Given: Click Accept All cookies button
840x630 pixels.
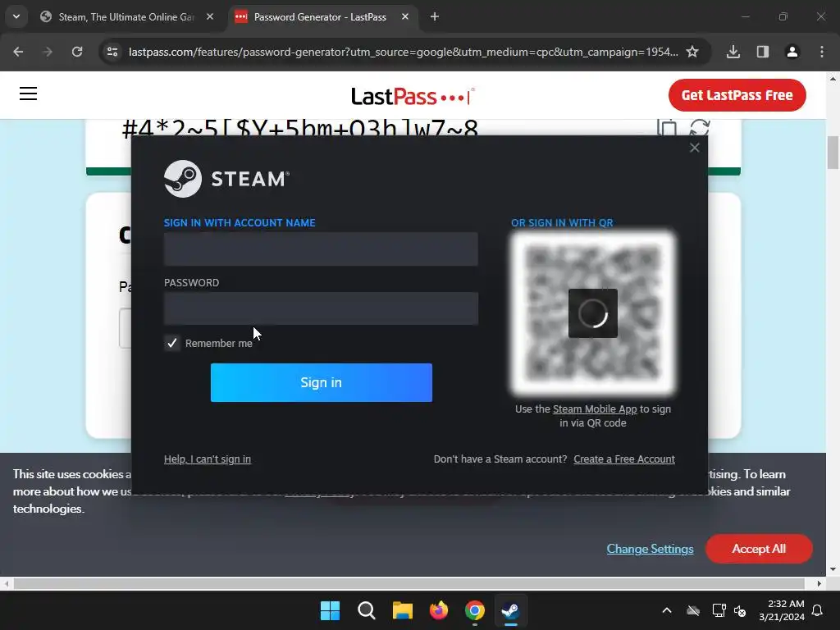Looking at the screenshot, I should (x=759, y=549).
